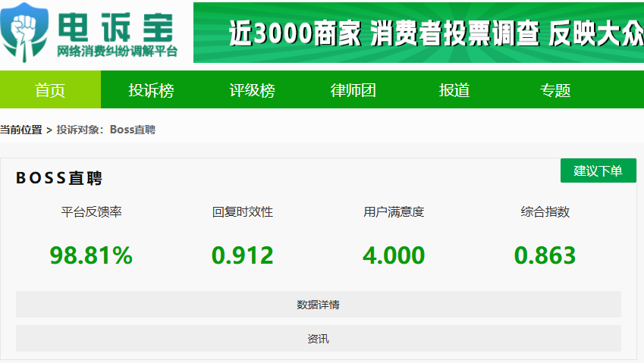Expand the 资讯 bar
Image resolution: width=644 pixels, height=363 pixels.
coord(319,339)
